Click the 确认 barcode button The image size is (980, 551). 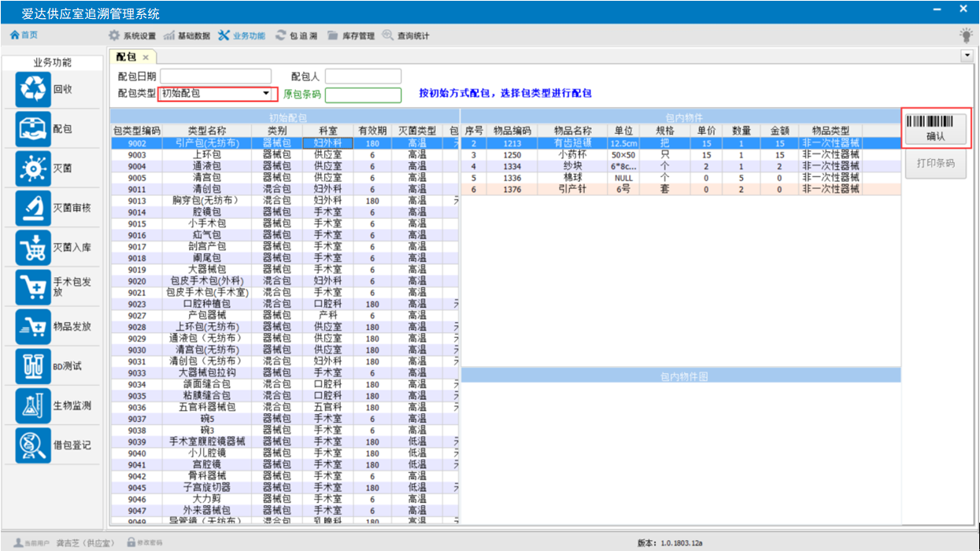(936, 128)
